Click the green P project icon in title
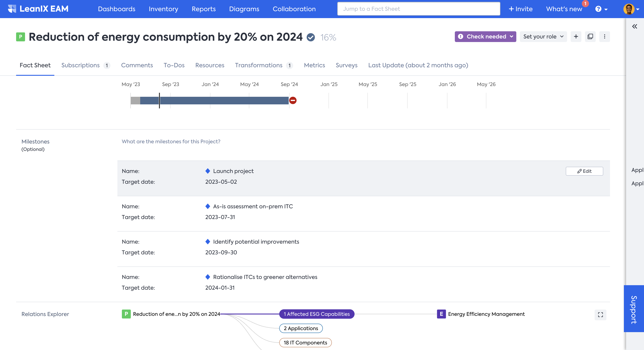 [x=21, y=37]
